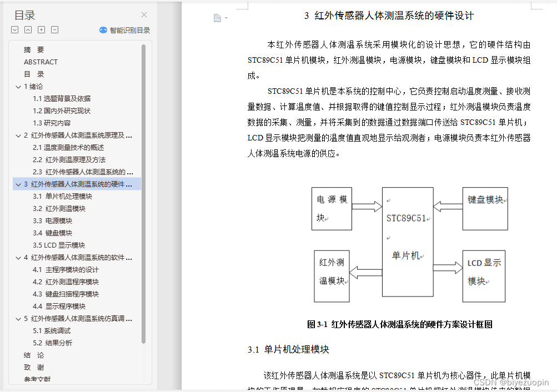557x392 pixels.
Task: Click the expand-all down-chevron icon in 目录 toolbar
Action: pos(14,29)
